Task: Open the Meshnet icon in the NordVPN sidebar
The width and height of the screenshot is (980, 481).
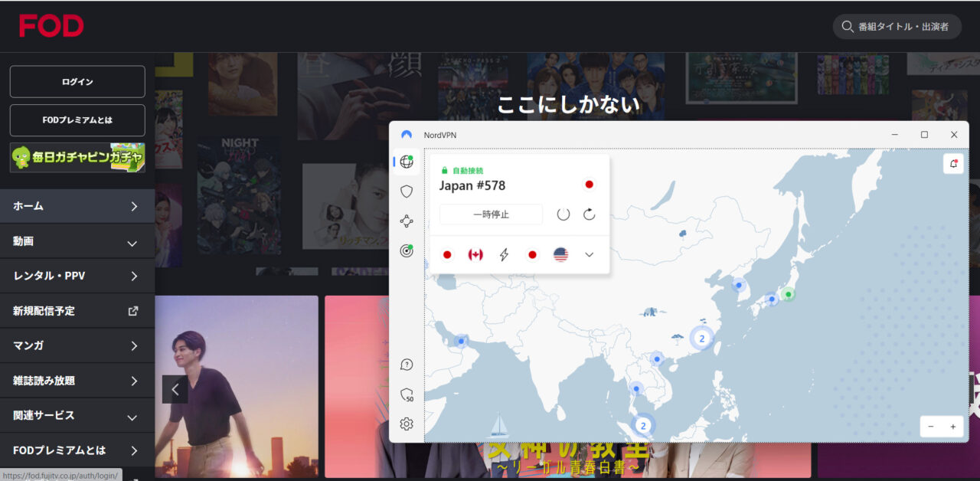Action: click(x=407, y=221)
